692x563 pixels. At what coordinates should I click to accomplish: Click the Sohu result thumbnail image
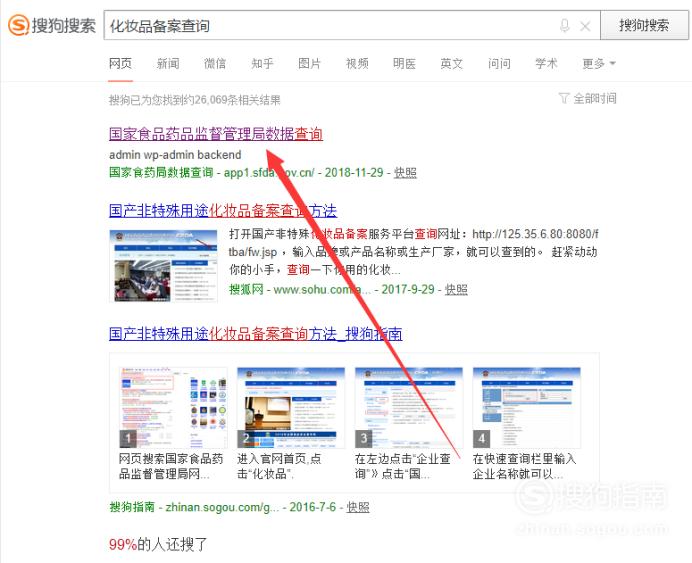pos(163,266)
